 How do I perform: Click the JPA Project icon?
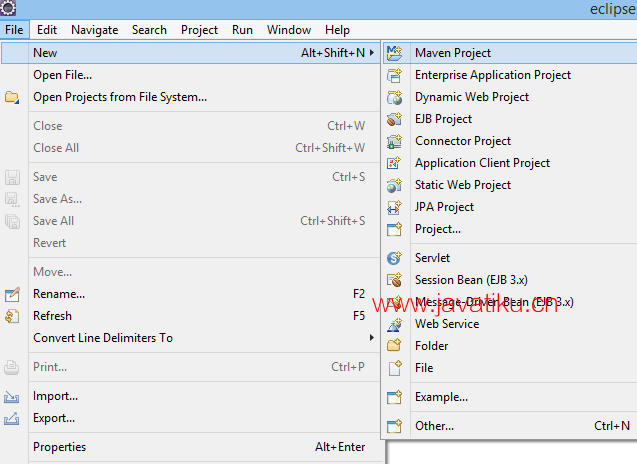[x=394, y=207]
